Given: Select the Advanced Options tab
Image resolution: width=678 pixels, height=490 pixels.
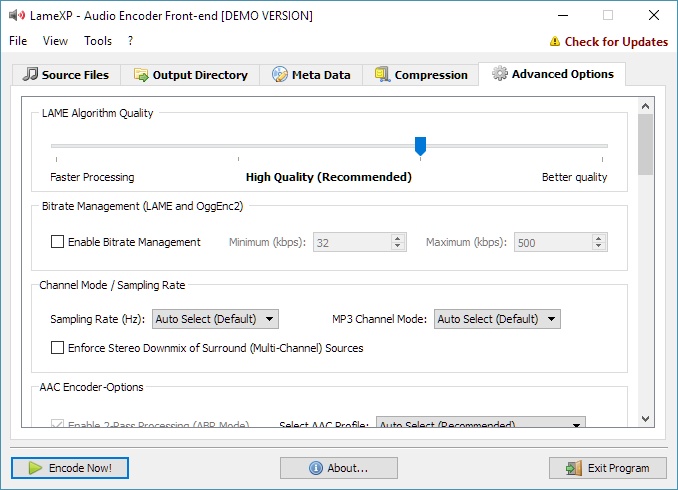Looking at the screenshot, I should 552,74.
